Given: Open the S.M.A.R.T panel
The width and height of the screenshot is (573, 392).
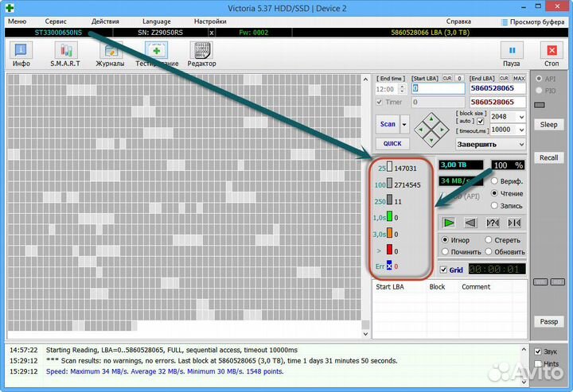Looking at the screenshot, I should coord(64,52).
